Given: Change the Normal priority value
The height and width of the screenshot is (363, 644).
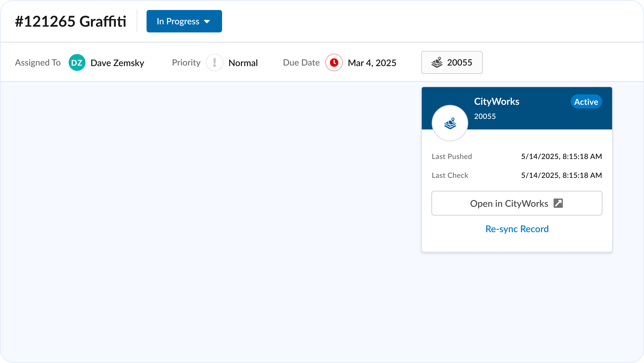Looking at the screenshot, I should point(243,63).
